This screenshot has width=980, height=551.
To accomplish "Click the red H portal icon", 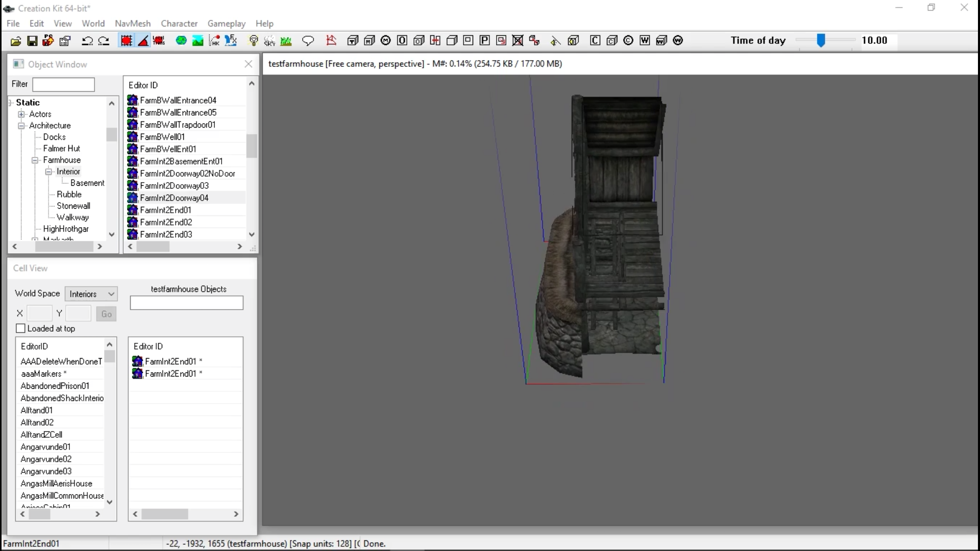I will point(435,41).
